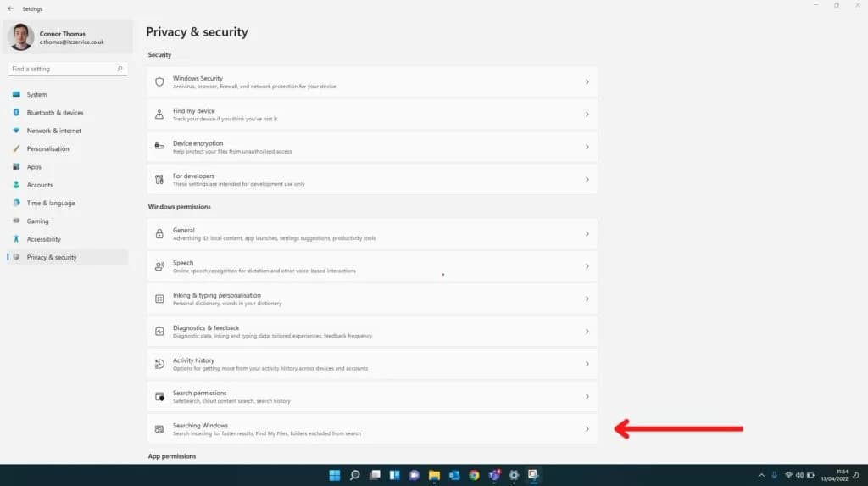Click the Windows Start button on taskbar
This screenshot has height=486, width=868.
tap(334, 475)
